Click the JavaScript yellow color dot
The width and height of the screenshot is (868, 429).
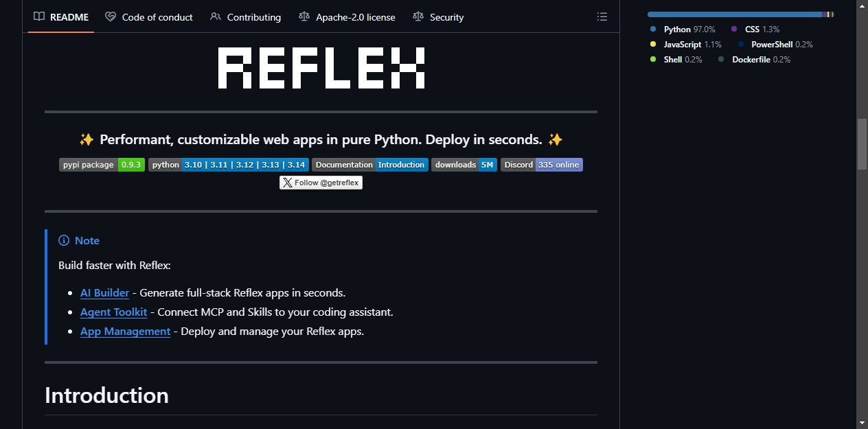[653, 45]
